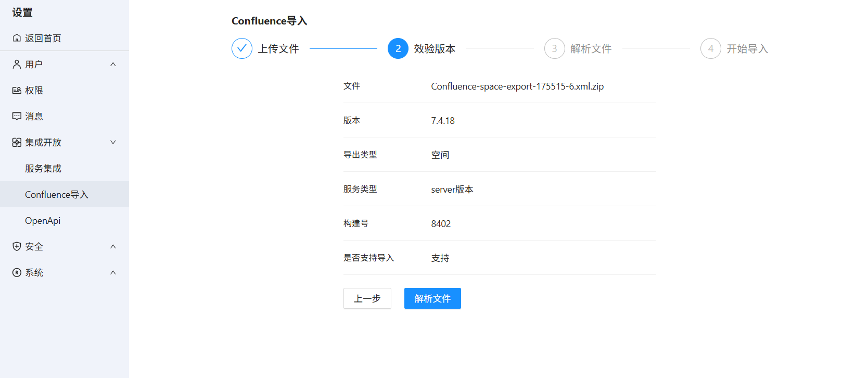Click the 效验版本 step label
The width and height of the screenshot is (868, 378).
(435, 48)
